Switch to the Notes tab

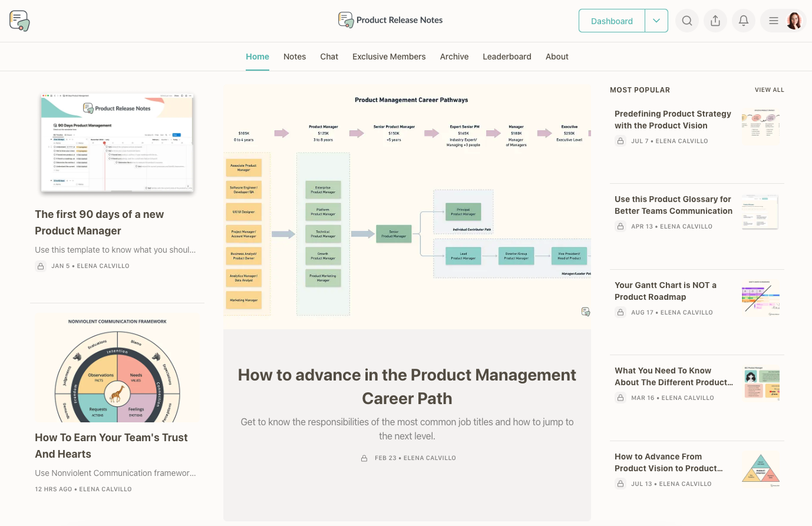[x=295, y=57]
